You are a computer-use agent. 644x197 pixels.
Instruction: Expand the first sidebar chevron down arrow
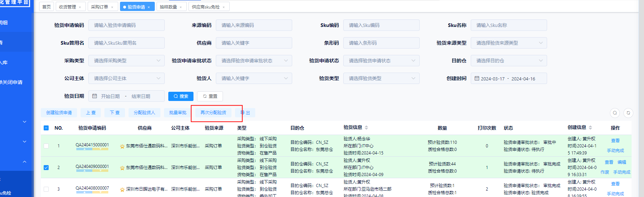[24, 122]
